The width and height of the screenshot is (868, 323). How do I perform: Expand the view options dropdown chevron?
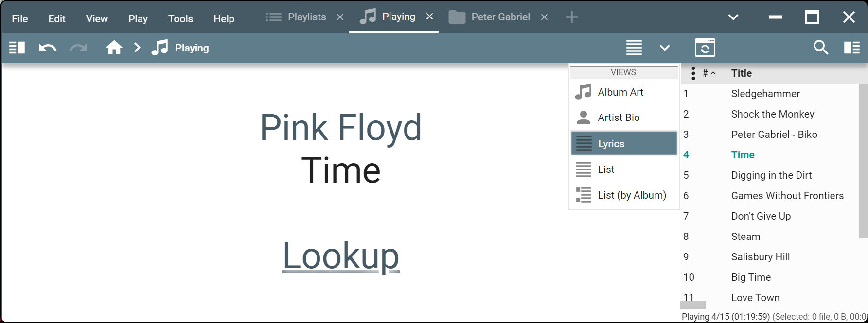point(664,48)
